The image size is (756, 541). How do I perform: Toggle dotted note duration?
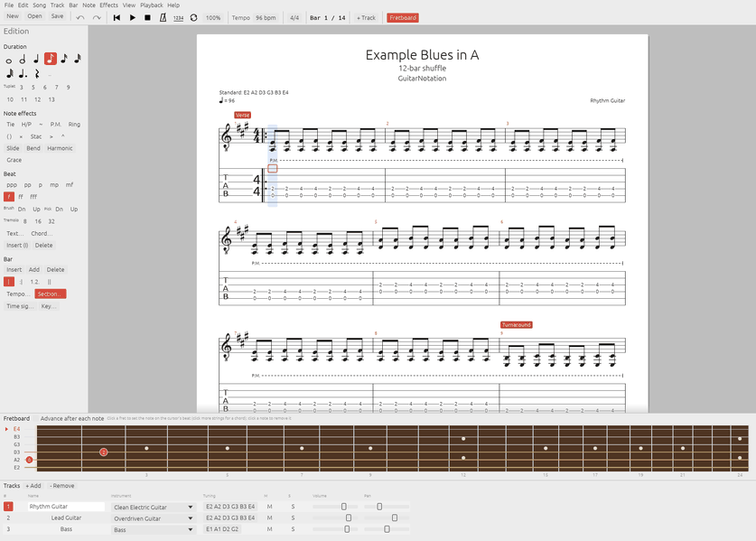click(x=23, y=74)
